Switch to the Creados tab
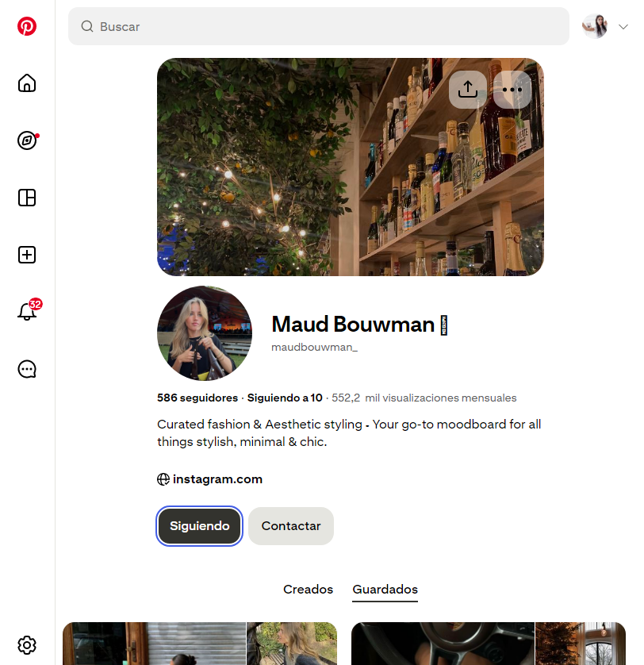This screenshot has height=665, width=644. pos(309,589)
